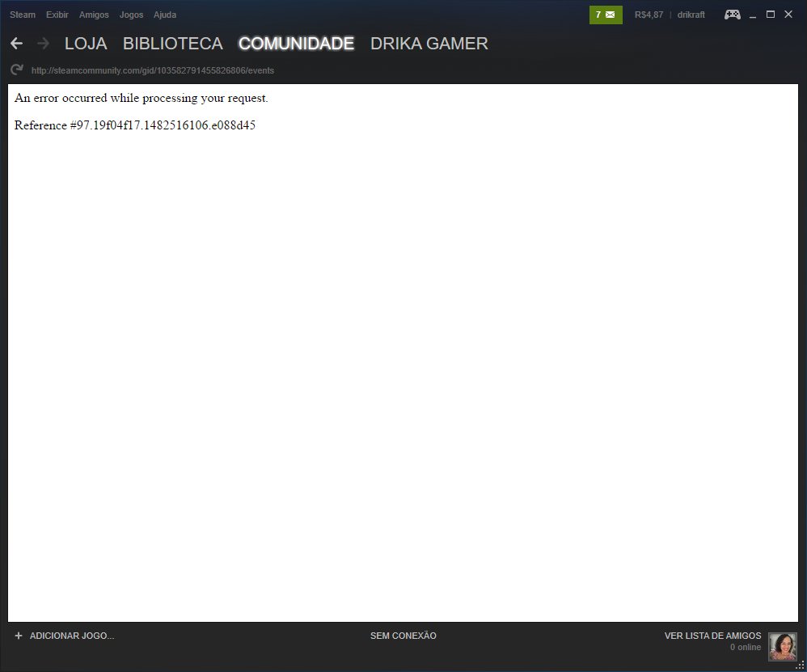Image resolution: width=807 pixels, height=672 pixels.
Task: Maximize the Steam window
Action: [x=771, y=15]
